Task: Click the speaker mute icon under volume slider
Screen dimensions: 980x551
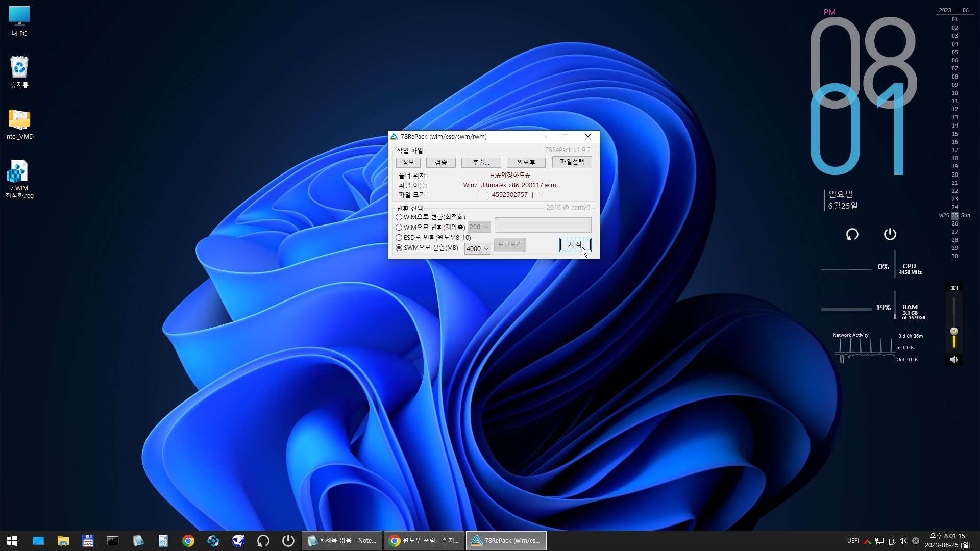Action: pyautogui.click(x=954, y=360)
